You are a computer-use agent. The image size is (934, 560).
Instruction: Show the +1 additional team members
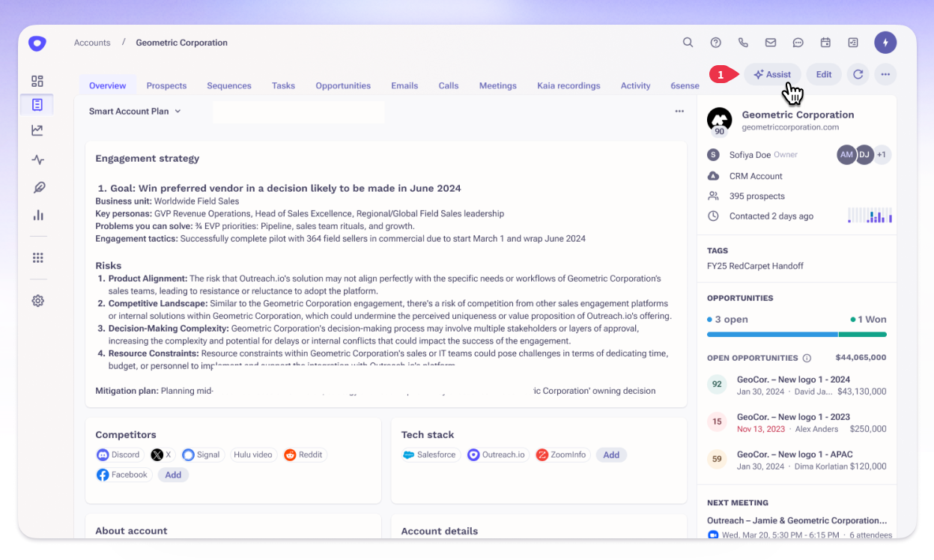(x=882, y=155)
